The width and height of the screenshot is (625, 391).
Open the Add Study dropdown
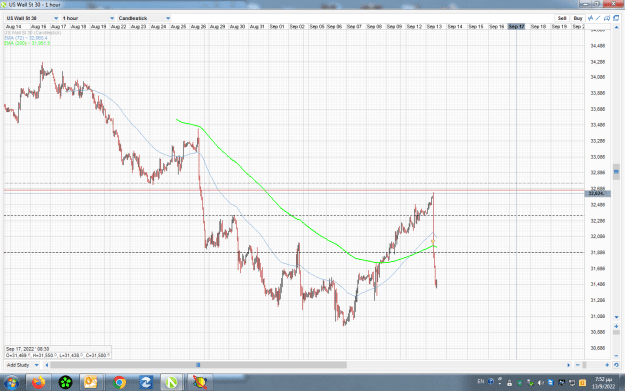[x=22, y=365]
